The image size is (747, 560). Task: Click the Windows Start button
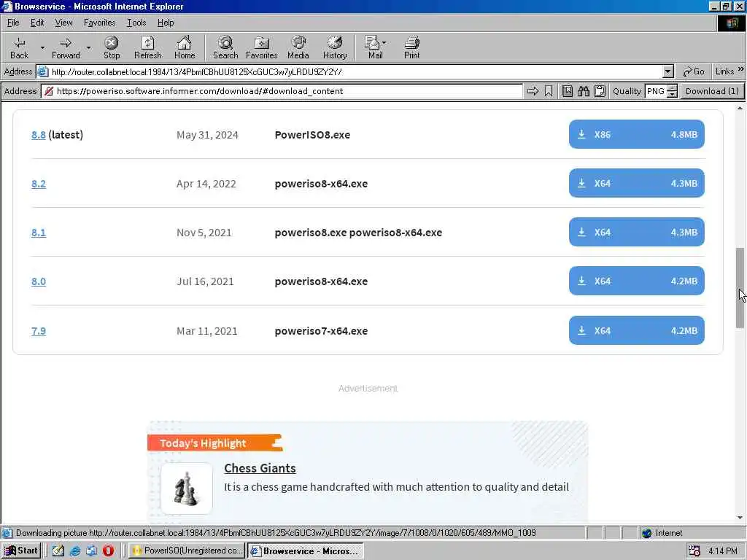coord(21,551)
